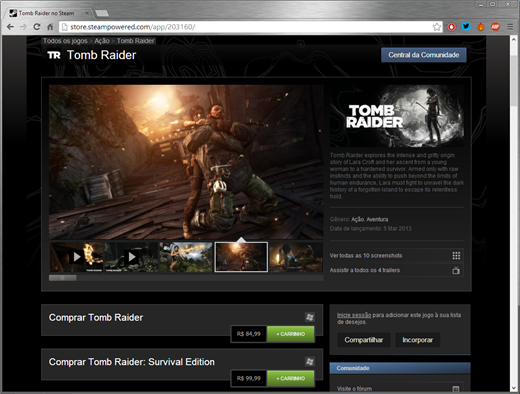Viewport: 520px width, 394px height.
Task: Select the fifth screenshot thumbnail
Action: [x=296, y=257]
